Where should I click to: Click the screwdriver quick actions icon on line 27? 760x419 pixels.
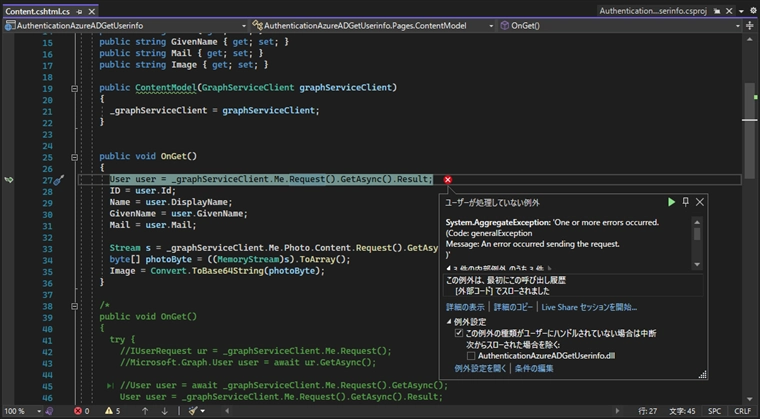(x=59, y=180)
